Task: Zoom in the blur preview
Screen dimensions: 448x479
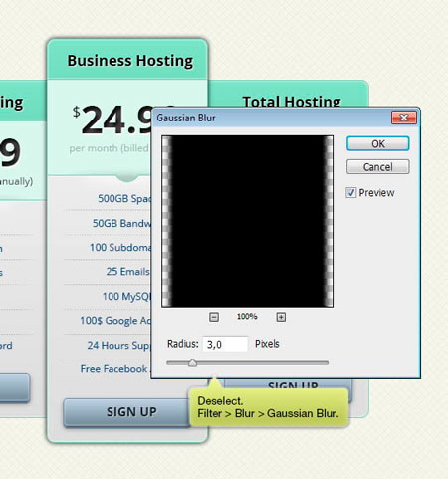Action: click(281, 317)
